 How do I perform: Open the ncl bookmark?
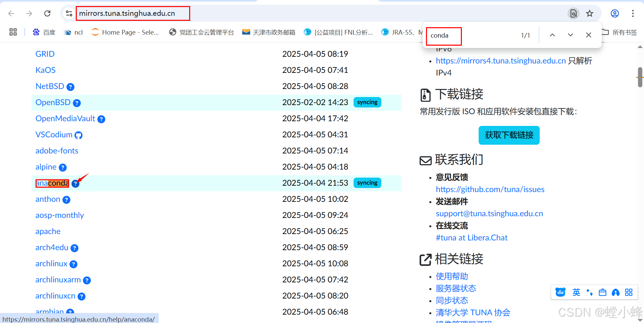73,32
